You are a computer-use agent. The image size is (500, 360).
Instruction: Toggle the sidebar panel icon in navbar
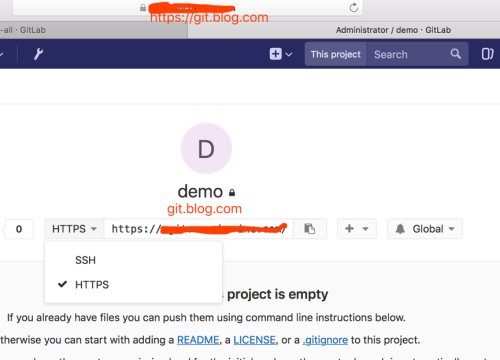(x=487, y=54)
